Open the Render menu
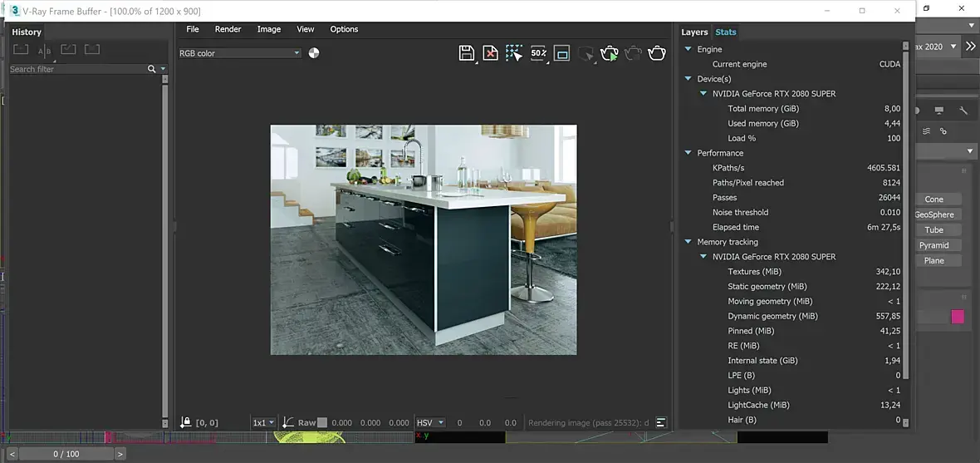This screenshot has width=980, height=463. pos(228,29)
